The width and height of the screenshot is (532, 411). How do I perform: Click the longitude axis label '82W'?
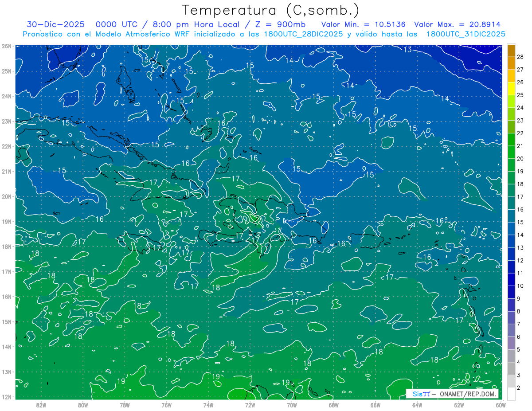(x=41, y=405)
